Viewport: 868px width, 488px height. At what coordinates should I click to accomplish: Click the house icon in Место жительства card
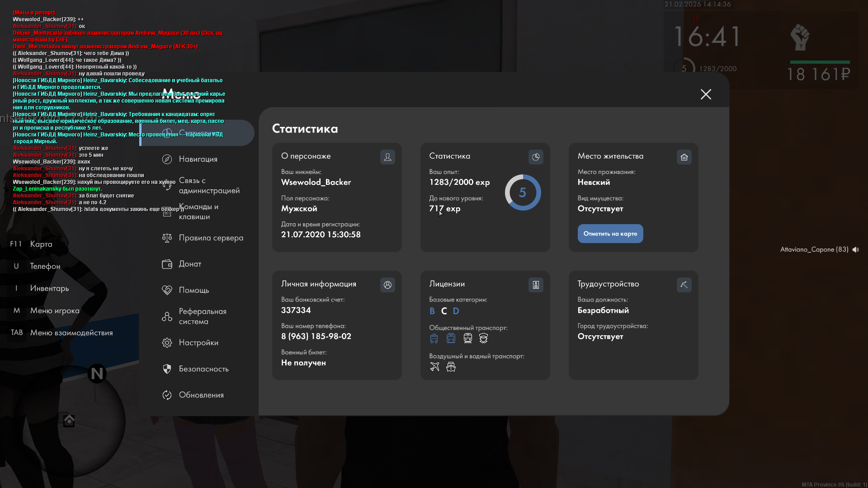pos(684,157)
